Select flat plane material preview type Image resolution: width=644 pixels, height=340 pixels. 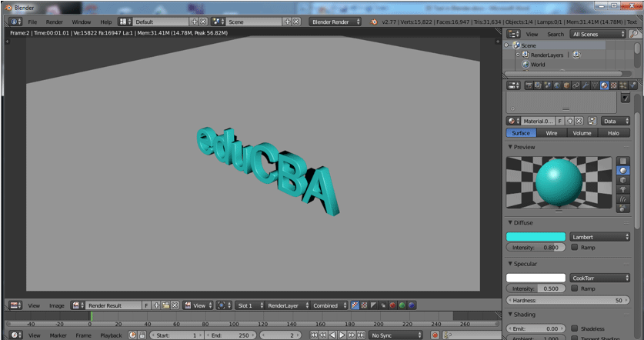[x=623, y=161]
